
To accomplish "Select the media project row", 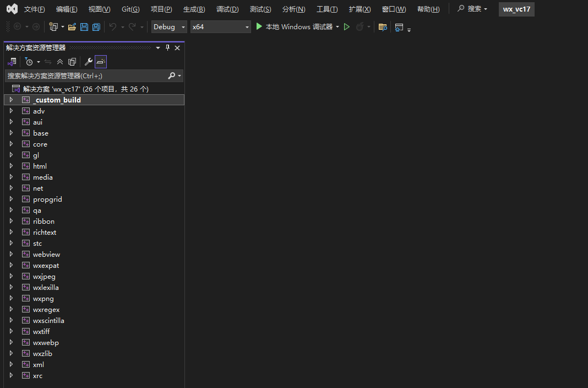I will tap(94, 177).
